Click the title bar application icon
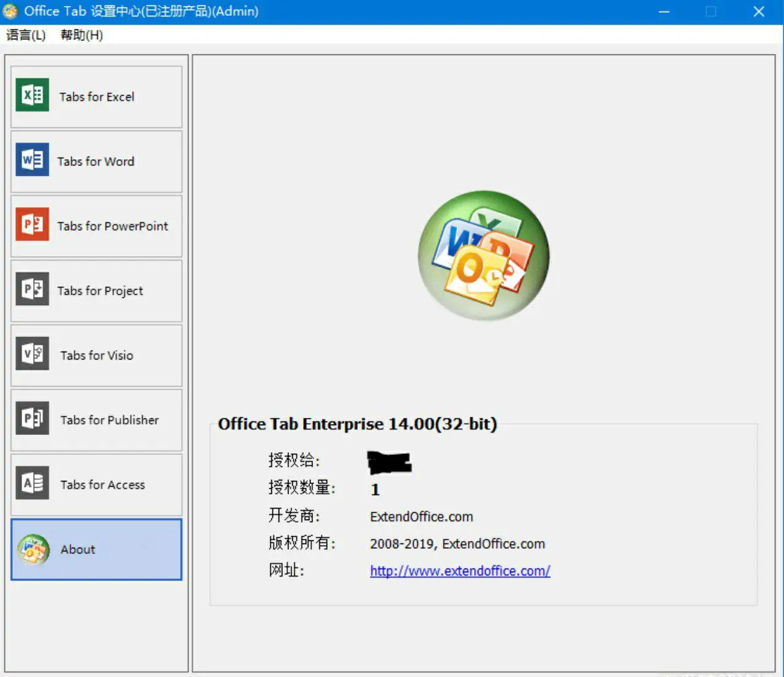The image size is (784, 677). [x=10, y=11]
